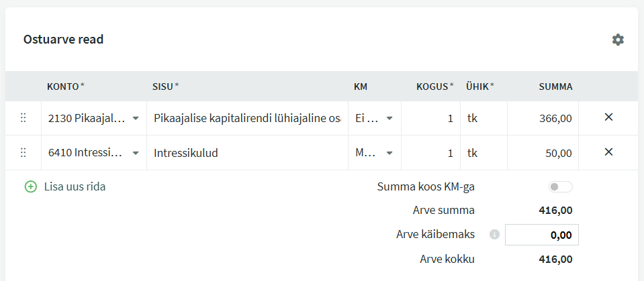644x281 pixels.
Task: Click drag handle of the 2130 row
Action: (23, 118)
